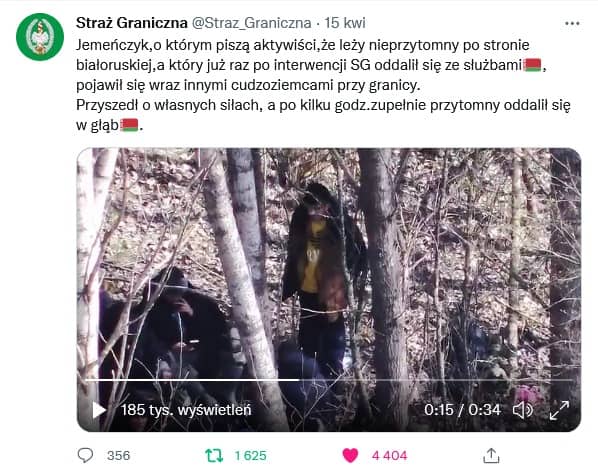The width and height of the screenshot is (598, 475).
Task: Click the 1 625 retweets count
Action: pos(250,456)
